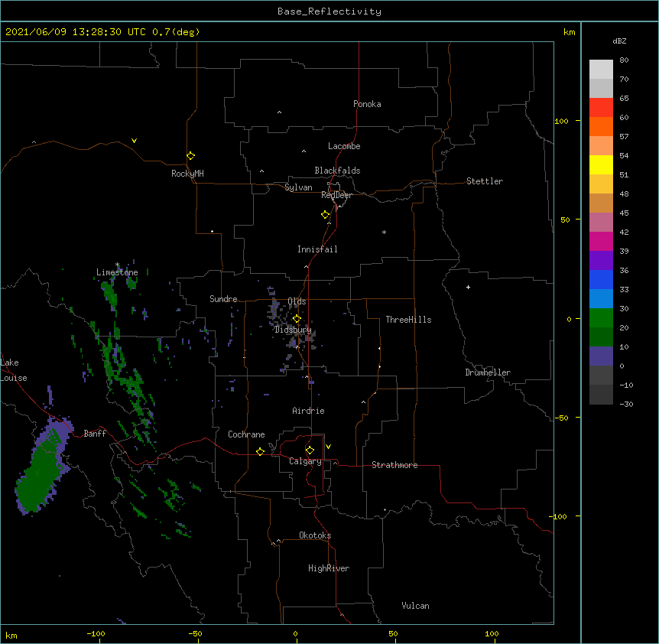Click the ThreeHills label
659x644 pixels.
pos(408,320)
